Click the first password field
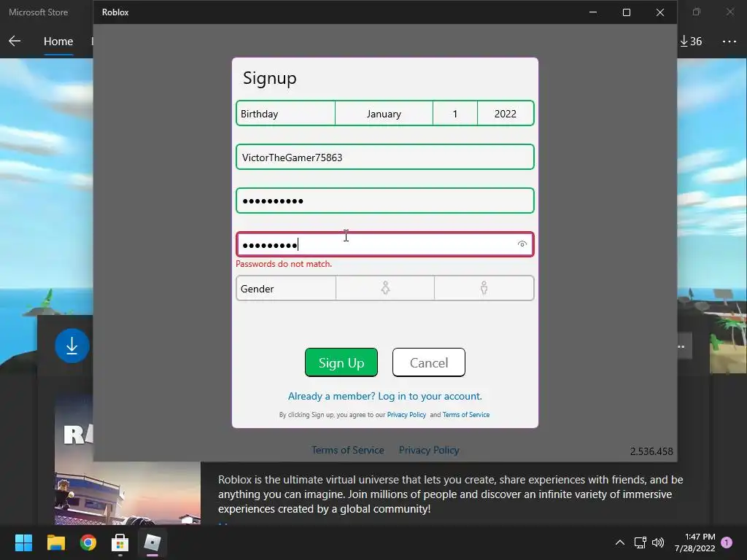Viewport: 747px width, 560px height. tap(385, 201)
